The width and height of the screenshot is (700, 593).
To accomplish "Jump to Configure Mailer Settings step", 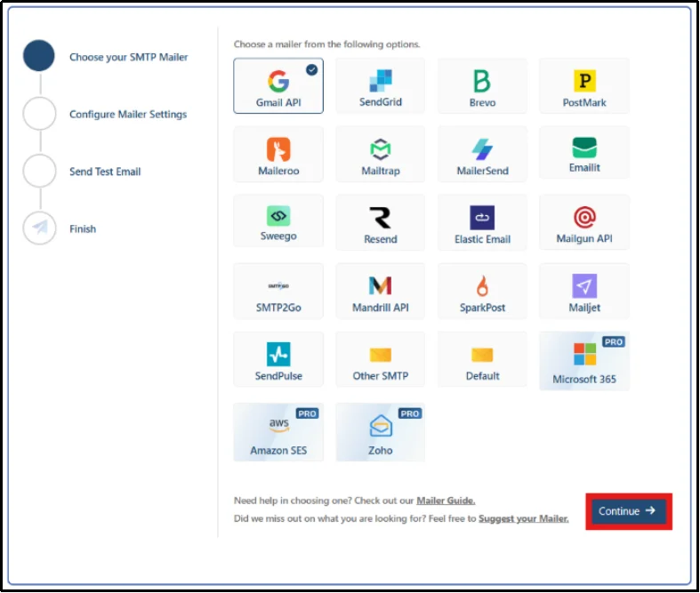I will coord(128,114).
